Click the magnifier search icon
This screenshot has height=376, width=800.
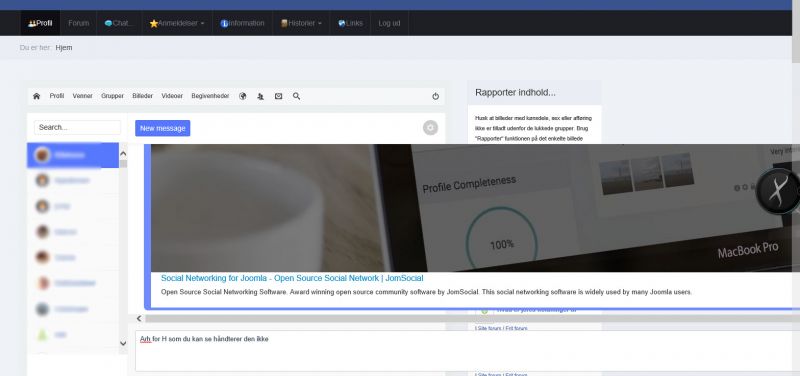(296, 96)
